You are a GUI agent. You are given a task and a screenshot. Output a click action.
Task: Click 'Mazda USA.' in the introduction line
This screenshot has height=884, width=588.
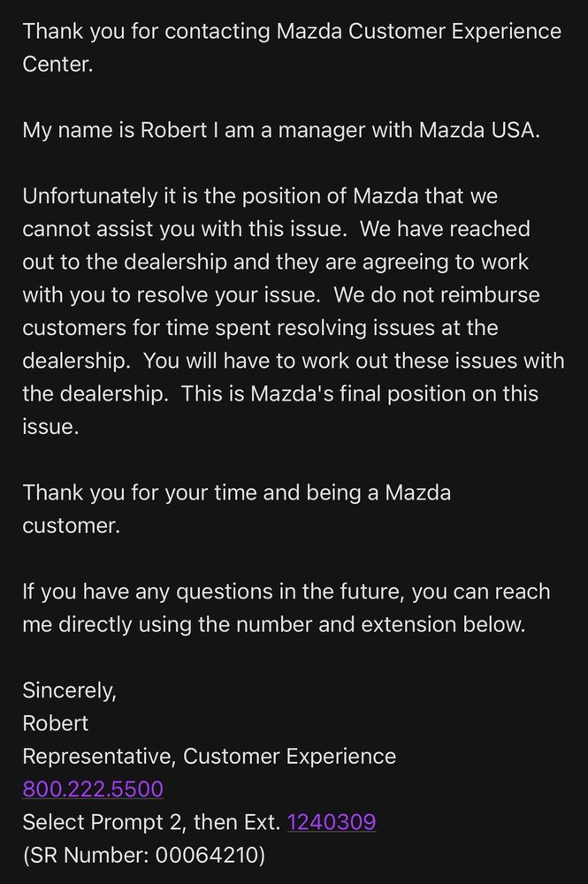[479, 130]
